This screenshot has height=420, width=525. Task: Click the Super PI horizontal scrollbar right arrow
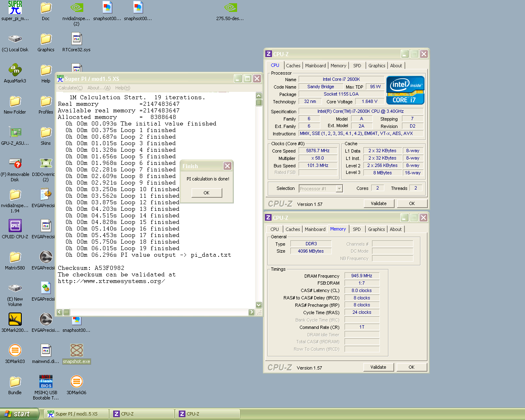tap(251, 312)
